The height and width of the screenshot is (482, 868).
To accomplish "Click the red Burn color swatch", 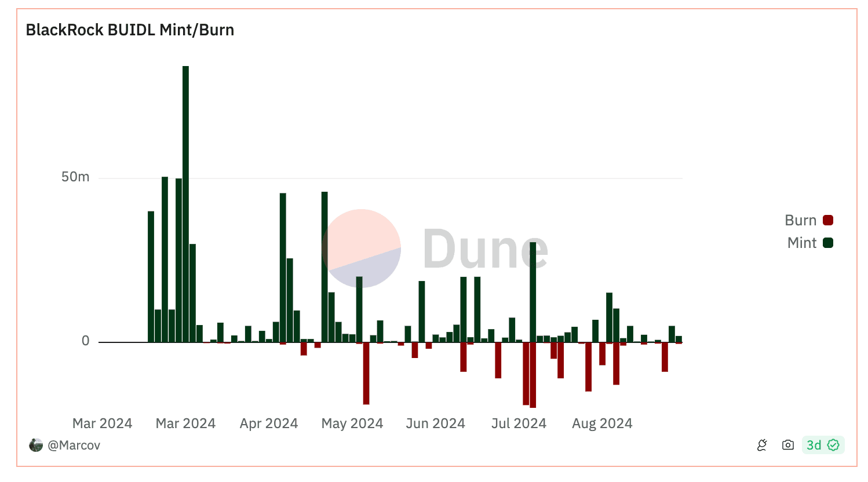I will tap(828, 220).
